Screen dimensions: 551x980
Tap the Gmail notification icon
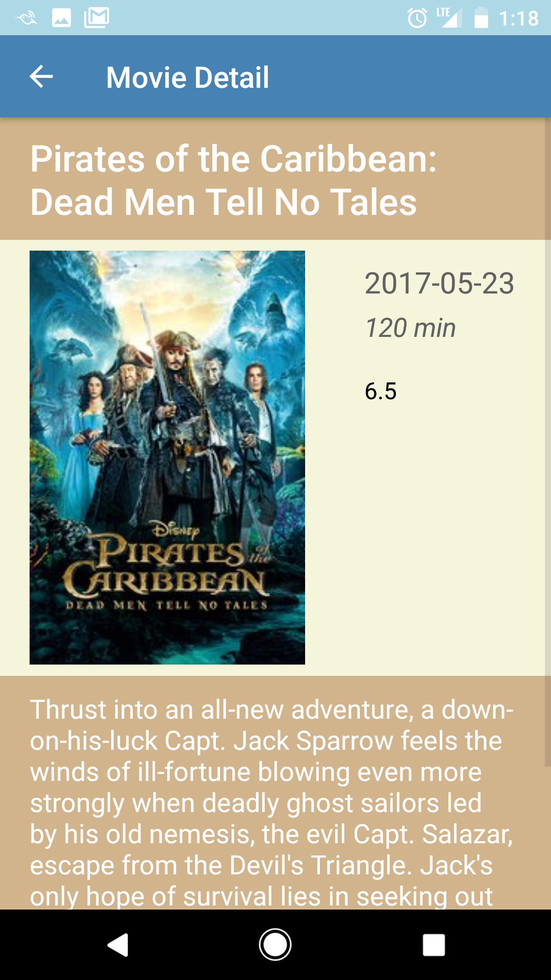click(97, 18)
